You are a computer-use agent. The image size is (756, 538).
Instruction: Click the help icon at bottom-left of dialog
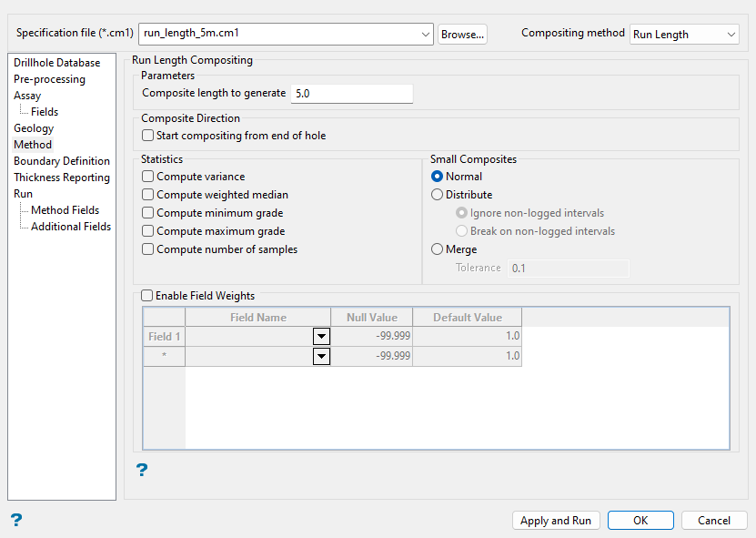click(x=16, y=520)
